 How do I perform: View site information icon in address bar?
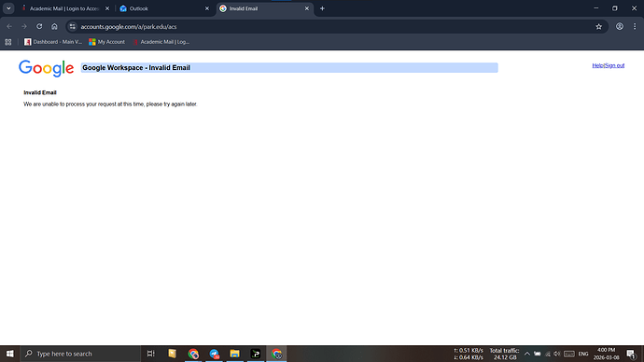point(72,27)
